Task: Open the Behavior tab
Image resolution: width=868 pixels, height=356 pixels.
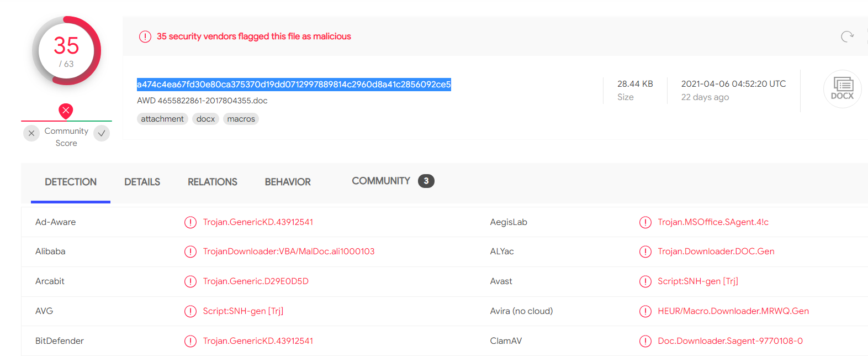Action: click(x=288, y=182)
